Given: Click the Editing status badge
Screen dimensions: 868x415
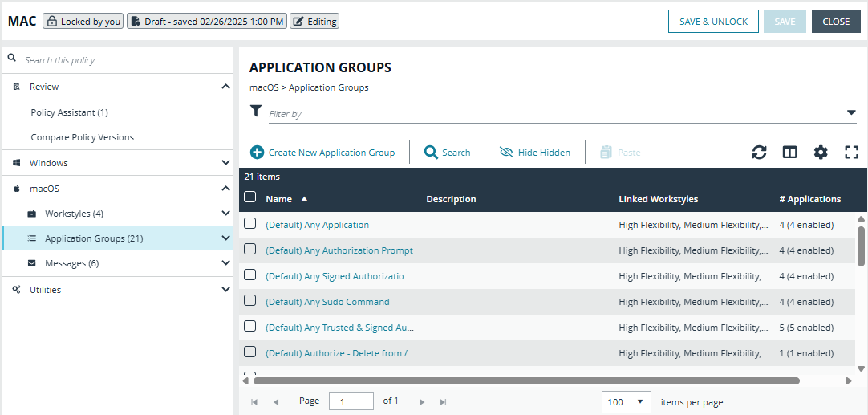Looking at the screenshot, I should 314,22.
